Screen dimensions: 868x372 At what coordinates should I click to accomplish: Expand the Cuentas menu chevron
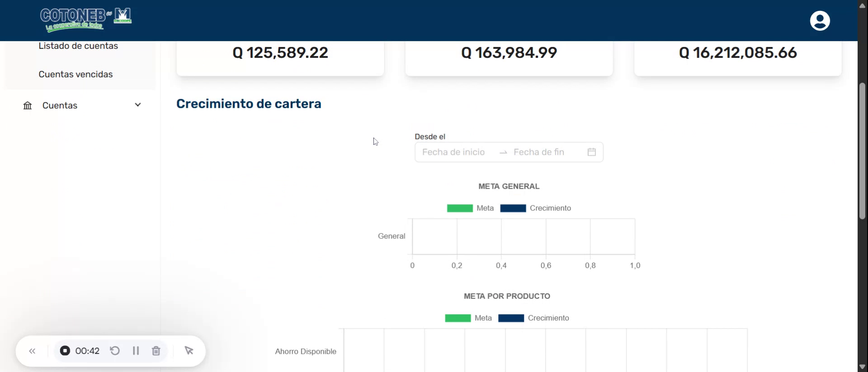pyautogui.click(x=138, y=105)
